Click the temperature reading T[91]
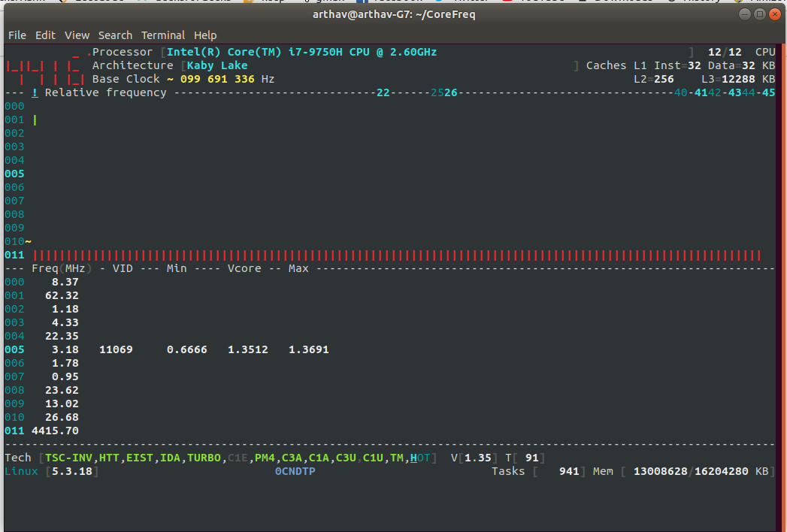The height and width of the screenshot is (532, 787). [x=525, y=458]
